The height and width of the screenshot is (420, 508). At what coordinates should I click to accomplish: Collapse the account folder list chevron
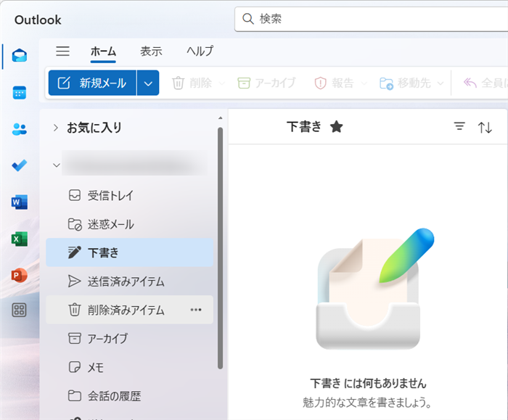pyautogui.click(x=56, y=165)
